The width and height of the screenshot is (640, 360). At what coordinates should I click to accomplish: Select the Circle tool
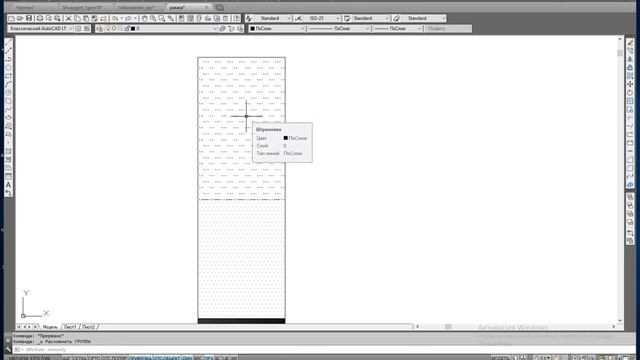click(8, 93)
